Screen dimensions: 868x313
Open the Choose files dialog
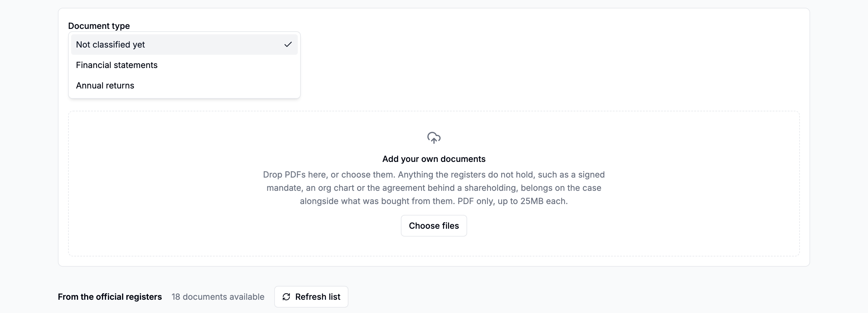point(434,226)
